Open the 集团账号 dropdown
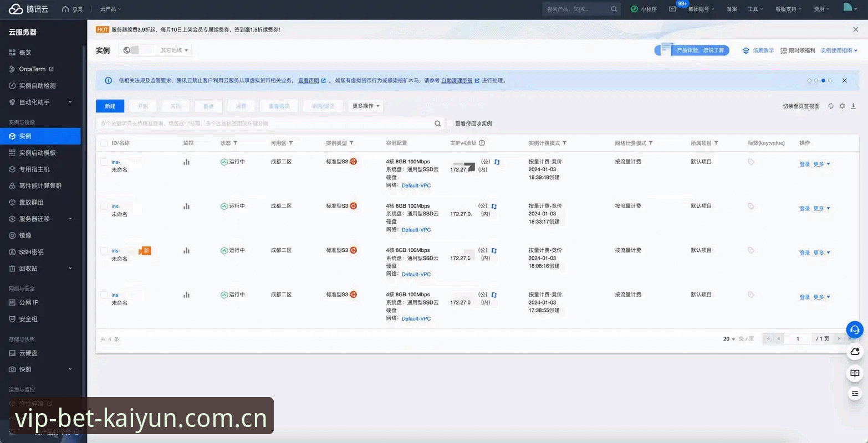 701,9
